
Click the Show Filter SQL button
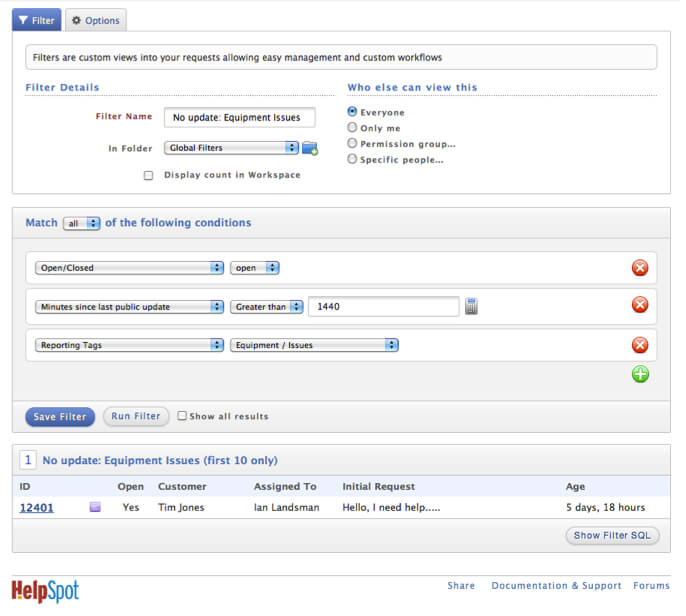(x=612, y=536)
